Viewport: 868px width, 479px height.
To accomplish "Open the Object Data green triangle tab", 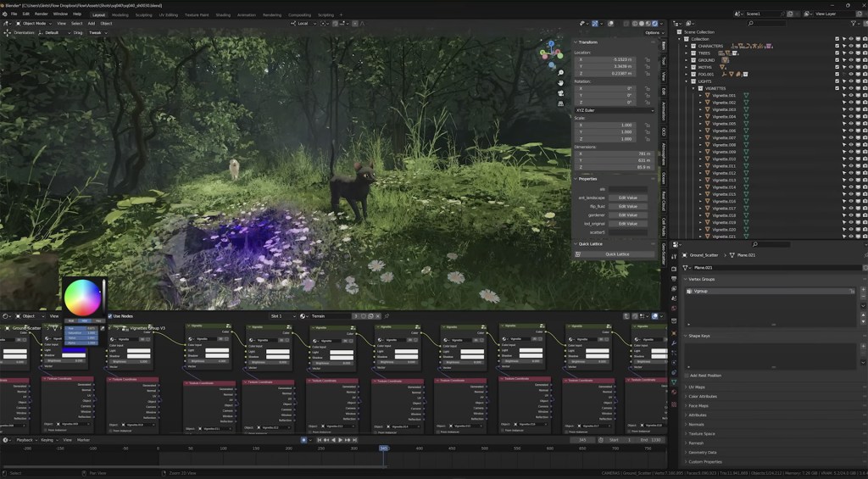I will [674, 382].
